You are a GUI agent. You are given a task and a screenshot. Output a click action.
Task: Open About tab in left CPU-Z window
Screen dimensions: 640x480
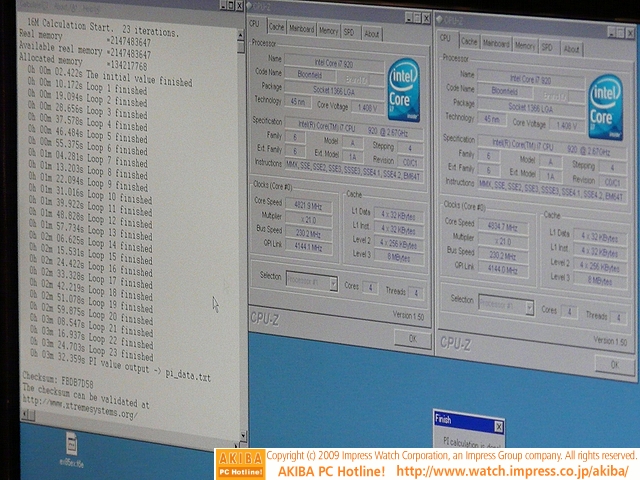point(372,33)
